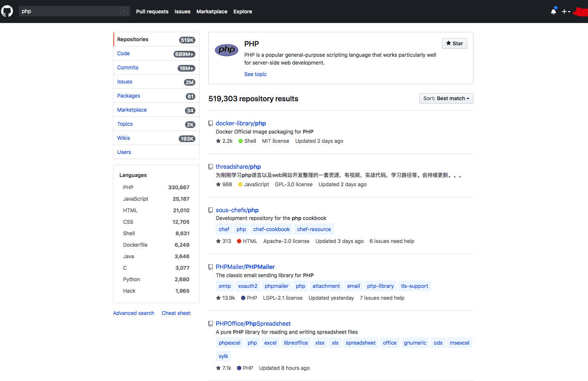Open Advanced search
The image size is (588, 381).
click(134, 313)
